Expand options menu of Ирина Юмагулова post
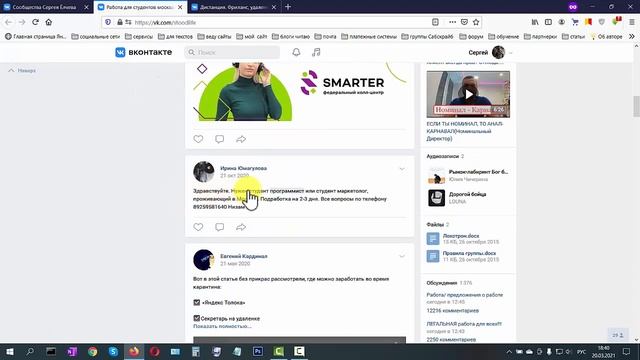Image resolution: width=640 pixels, height=360 pixels. tap(402, 169)
